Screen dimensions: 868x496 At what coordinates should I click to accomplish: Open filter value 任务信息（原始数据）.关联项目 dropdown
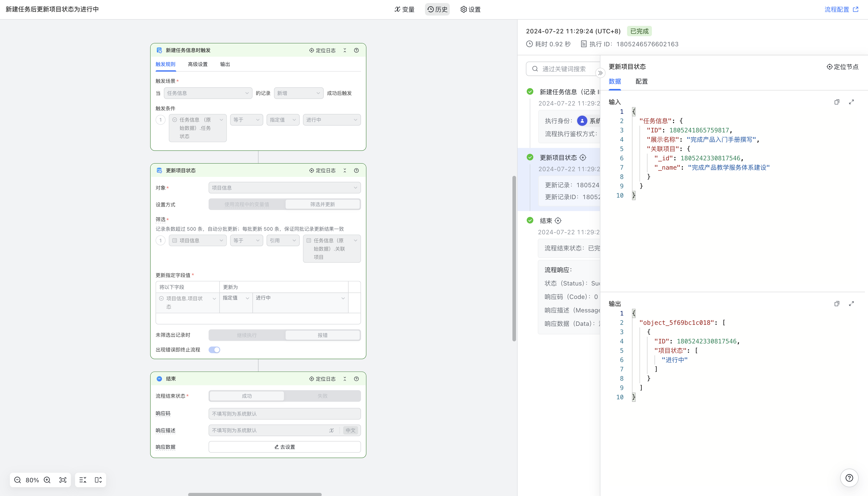pyautogui.click(x=332, y=249)
